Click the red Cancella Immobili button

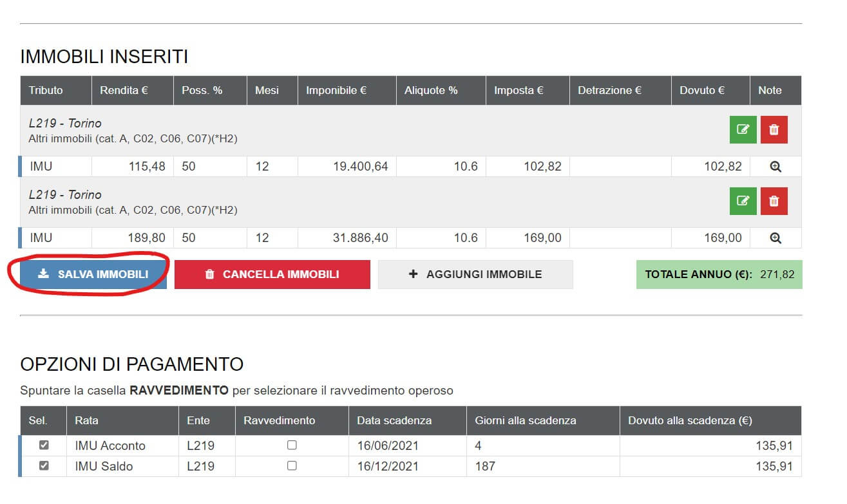coord(272,274)
